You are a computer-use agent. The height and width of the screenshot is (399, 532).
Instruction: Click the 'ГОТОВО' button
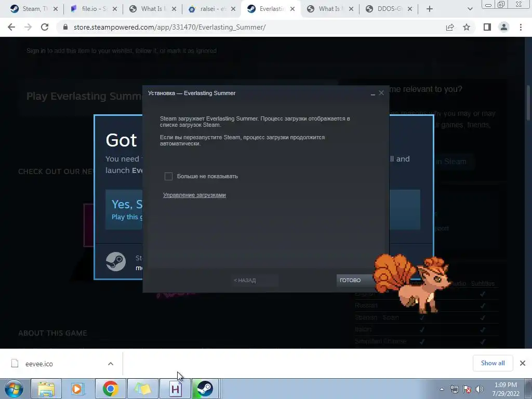[354, 280]
